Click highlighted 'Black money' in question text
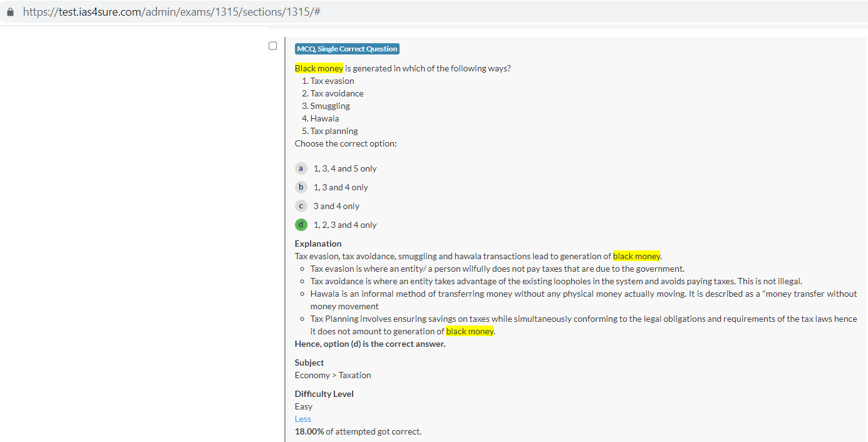This screenshot has height=442, width=868. tap(319, 68)
